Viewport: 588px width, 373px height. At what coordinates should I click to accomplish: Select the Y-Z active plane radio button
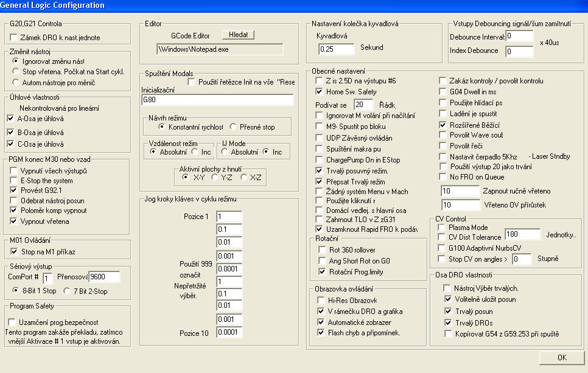click(x=215, y=177)
